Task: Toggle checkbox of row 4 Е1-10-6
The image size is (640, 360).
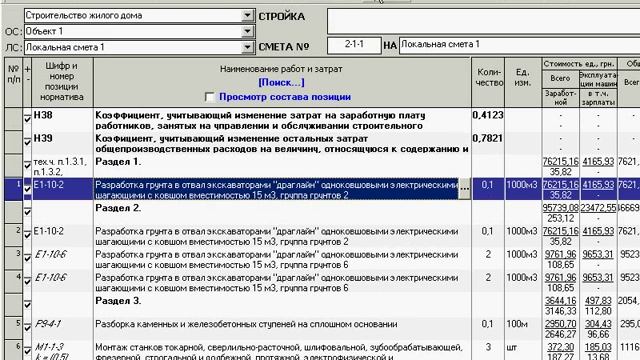Action: pyautogui.click(x=27, y=282)
